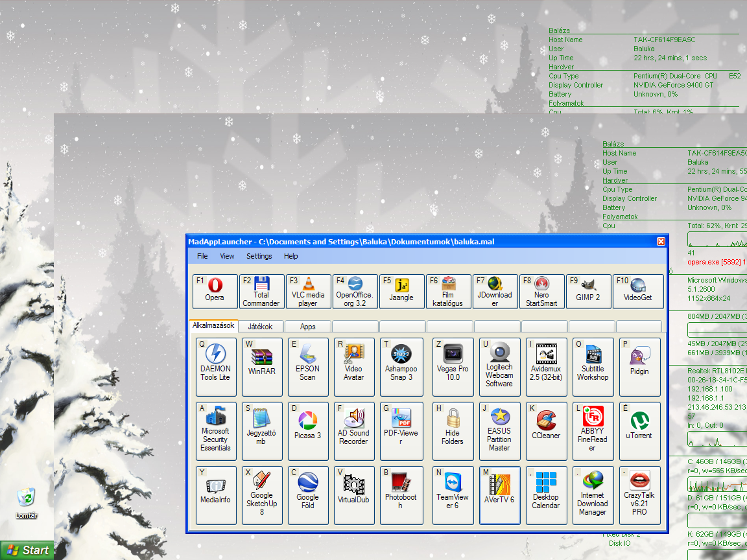This screenshot has height=560, width=747.
Task: Launch JDownloader from the F7 slot
Action: click(x=495, y=292)
